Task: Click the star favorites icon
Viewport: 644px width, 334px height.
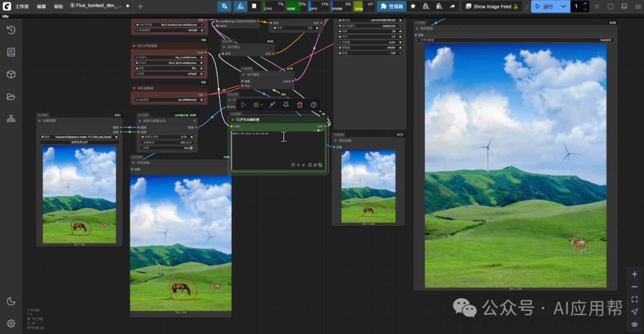Action: pyautogui.click(x=413, y=6)
